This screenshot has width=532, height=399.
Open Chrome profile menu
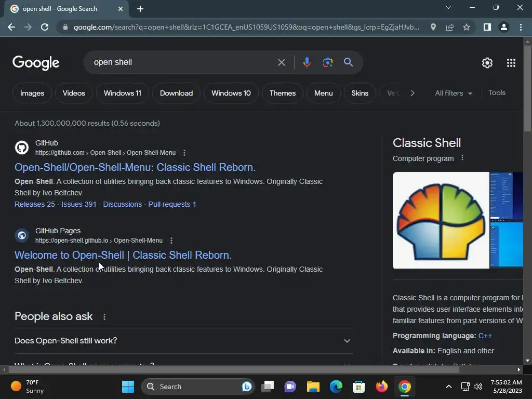504,27
